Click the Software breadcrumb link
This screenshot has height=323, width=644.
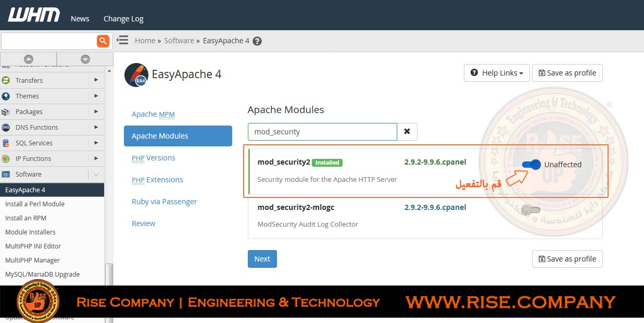tap(179, 41)
